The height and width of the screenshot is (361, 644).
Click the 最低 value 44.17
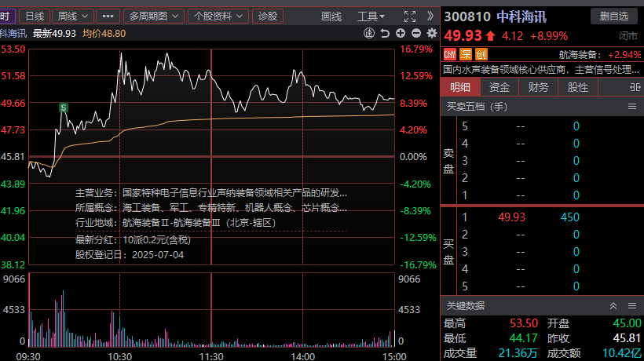[x=524, y=338]
